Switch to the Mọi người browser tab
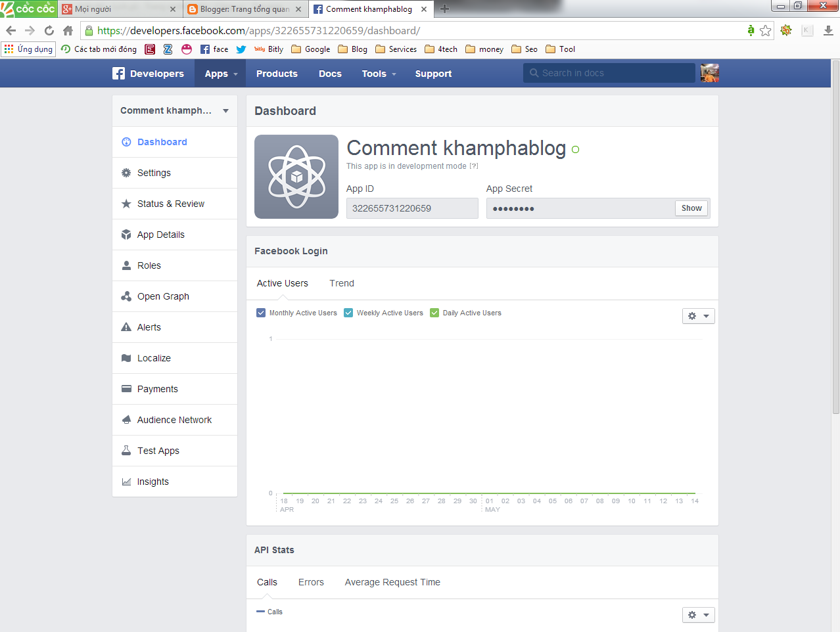Screen dimensions: 840x632 pyautogui.click(x=118, y=9)
